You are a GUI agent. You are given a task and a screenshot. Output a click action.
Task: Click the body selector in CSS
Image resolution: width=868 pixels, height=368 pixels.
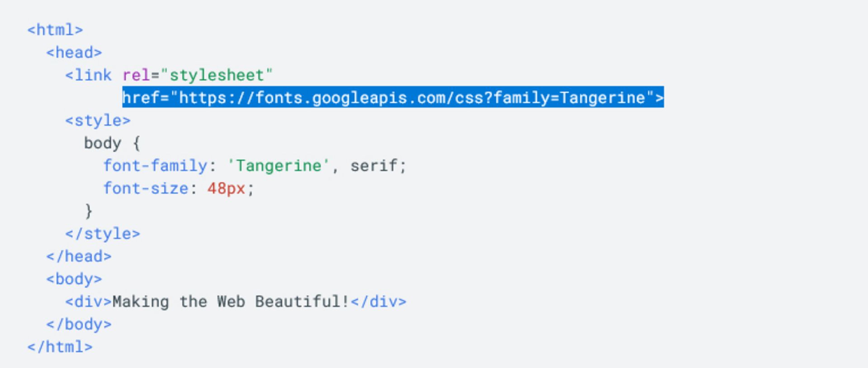tap(103, 143)
